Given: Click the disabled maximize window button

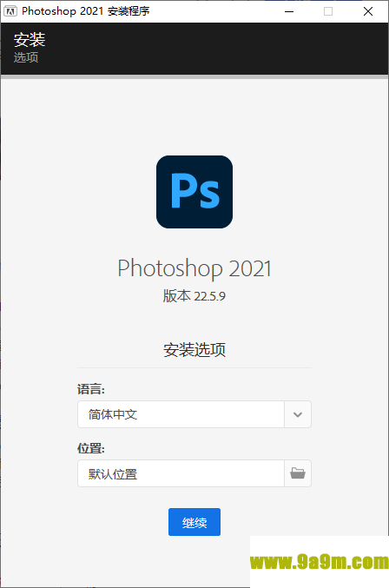Looking at the screenshot, I should coord(328,11).
